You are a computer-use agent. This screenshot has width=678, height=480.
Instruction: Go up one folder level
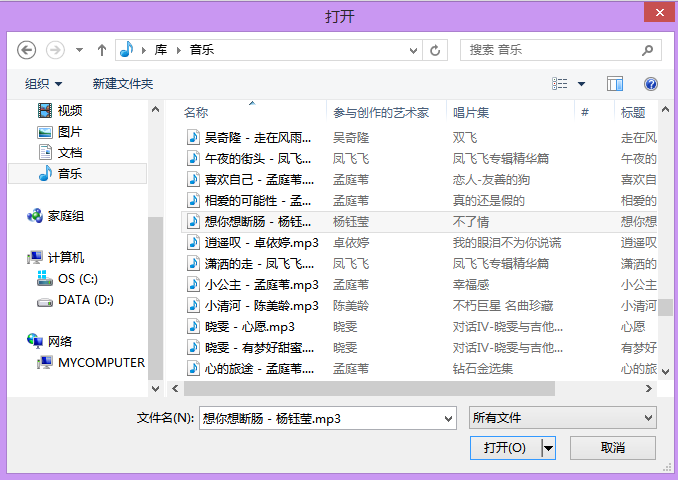pos(102,50)
